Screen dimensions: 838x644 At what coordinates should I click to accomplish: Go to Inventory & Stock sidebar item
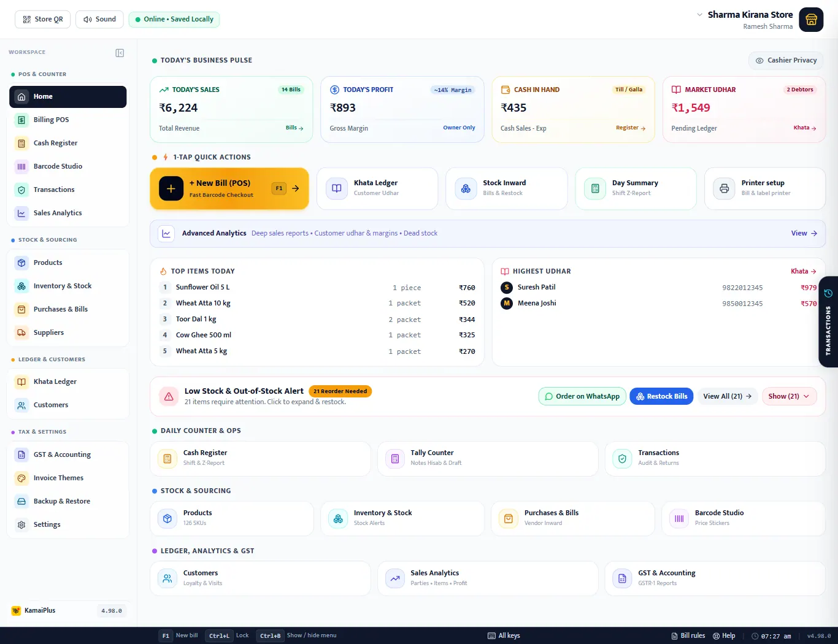[67, 286]
